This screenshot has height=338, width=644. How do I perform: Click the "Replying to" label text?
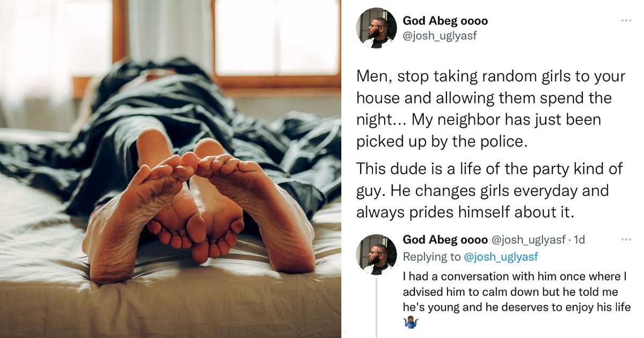click(x=431, y=257)
